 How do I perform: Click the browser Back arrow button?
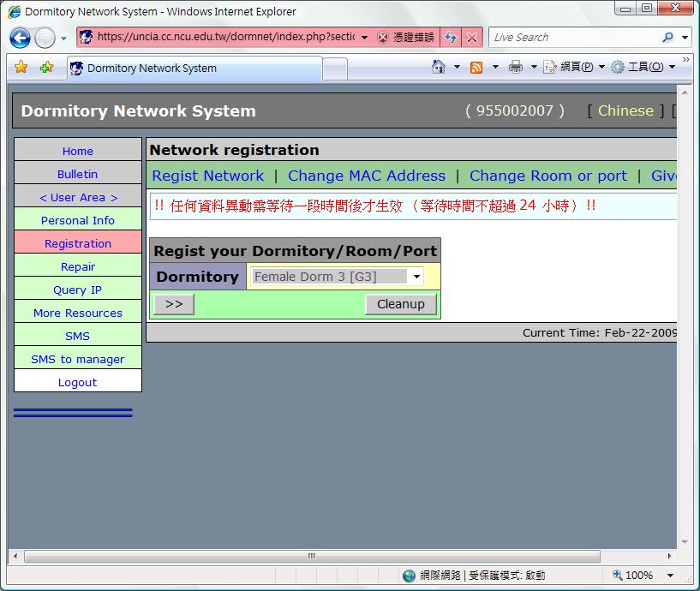20,38
